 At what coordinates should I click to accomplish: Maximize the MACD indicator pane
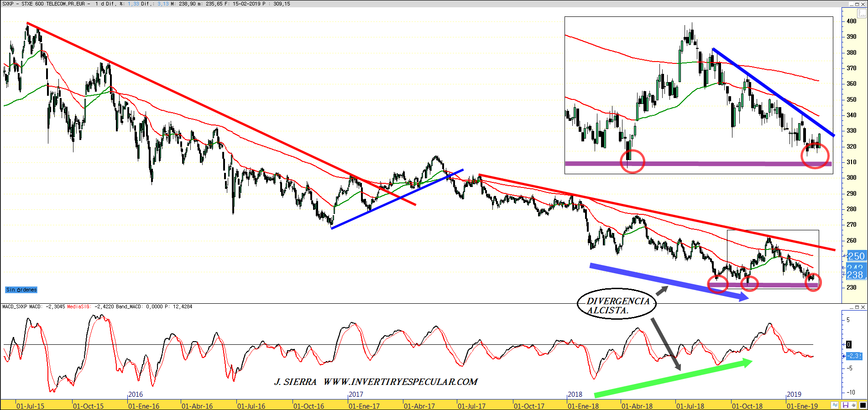pyautogui.click(x=858, y=307)
